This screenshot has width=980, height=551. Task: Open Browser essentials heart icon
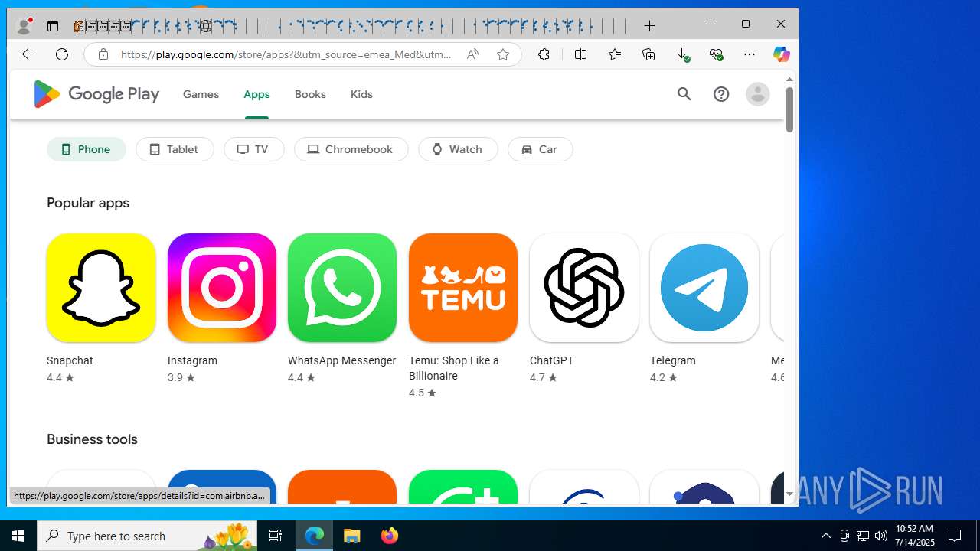(716, 54)
